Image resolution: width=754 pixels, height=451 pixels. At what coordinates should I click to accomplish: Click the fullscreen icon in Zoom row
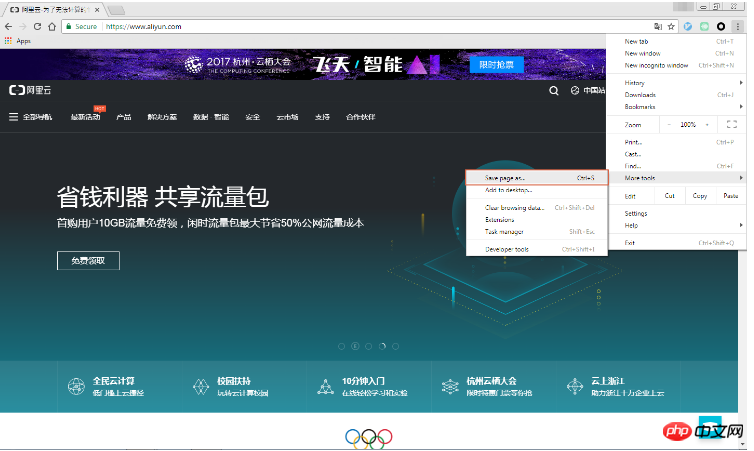731,125
